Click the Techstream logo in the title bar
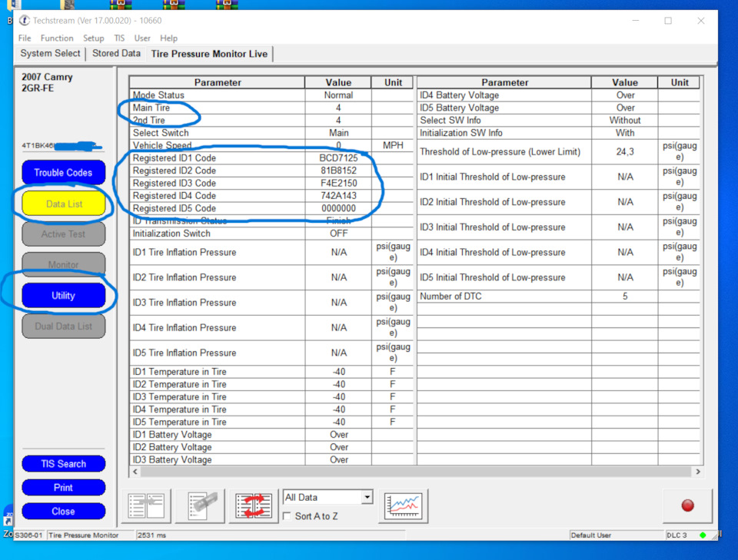Viewport: 738px width, 560px height. tap(24, 21)
